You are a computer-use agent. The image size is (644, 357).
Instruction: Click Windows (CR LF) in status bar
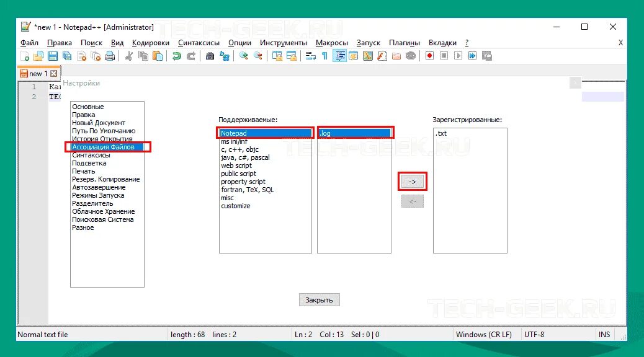click(484, 335)
